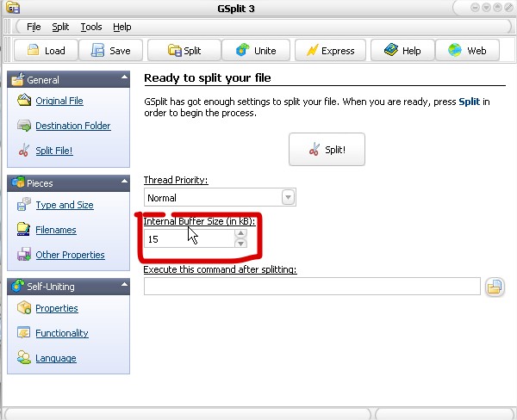Image resolution: width=517 pixels, height=420 pixels.
Task: Open the Other Properties page
Action: (x=71, y=255)
